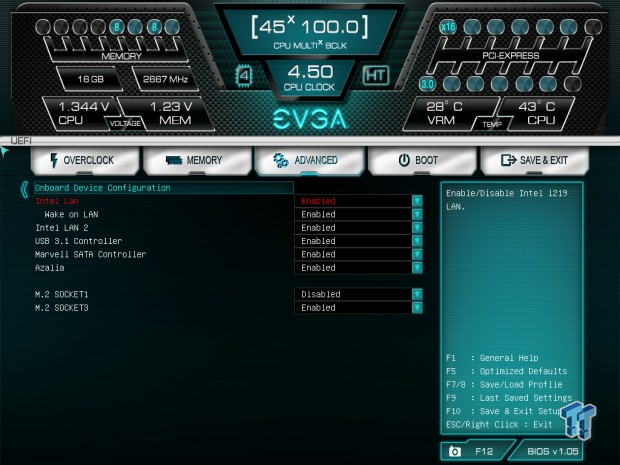This screenshot has height=465, width=620.
Task: Click the F5 Optimized Defaults hint
Action: click(507, 371)
